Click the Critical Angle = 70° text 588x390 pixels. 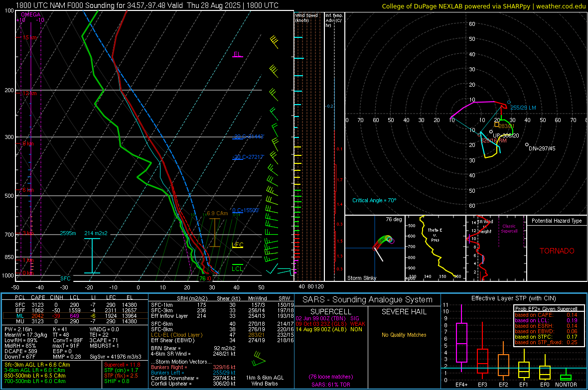coord(374,200)
